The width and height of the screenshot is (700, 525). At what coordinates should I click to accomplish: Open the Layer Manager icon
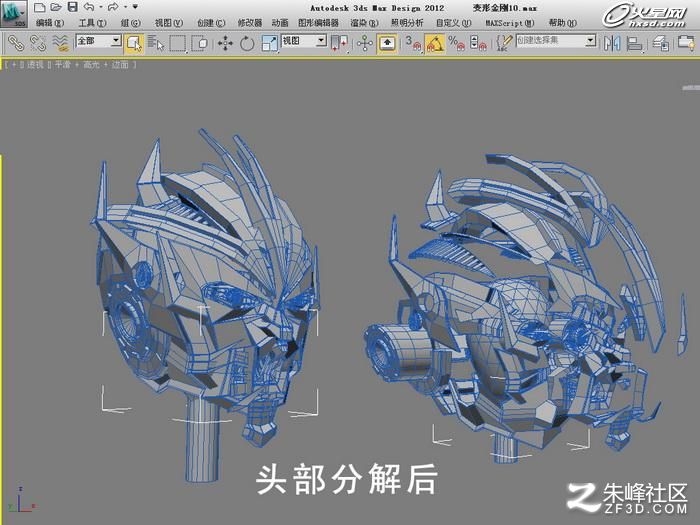(x=660, y=43)
